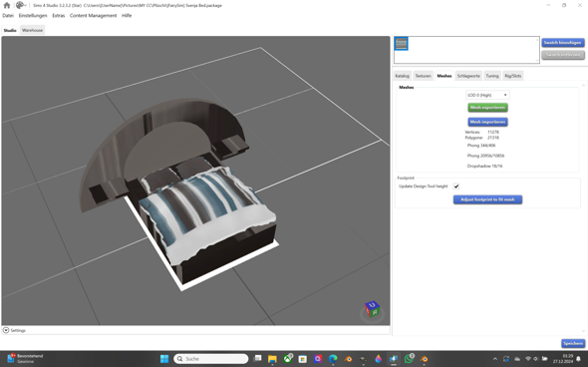Click Swatch entfernen button

click(562, 55)
